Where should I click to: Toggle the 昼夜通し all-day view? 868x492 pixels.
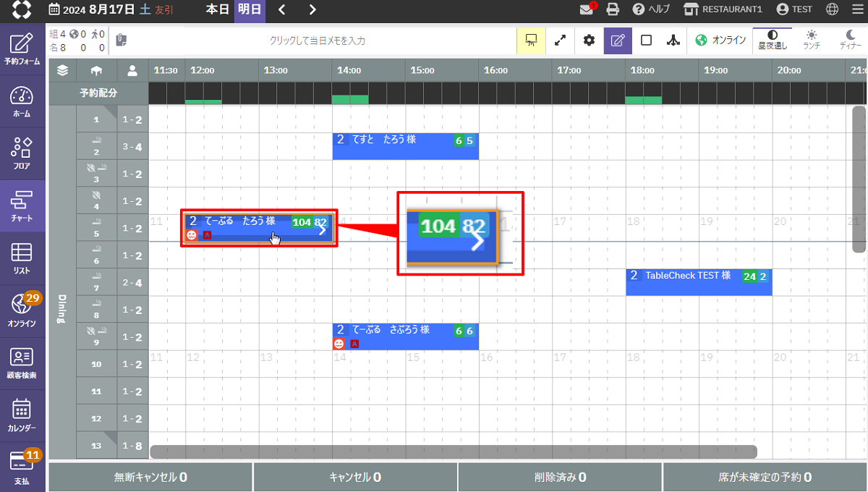pyautogui.click(x=772, y=40)
